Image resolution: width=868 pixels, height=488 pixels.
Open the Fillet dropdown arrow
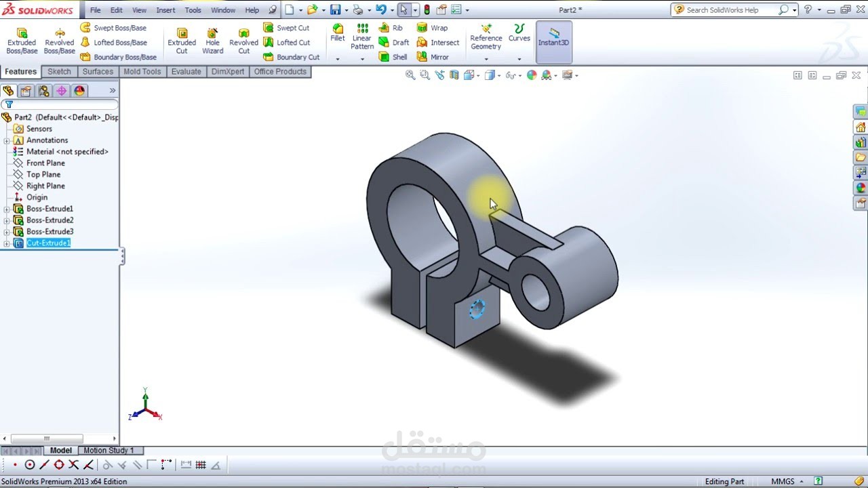click(x=338, y=59)
